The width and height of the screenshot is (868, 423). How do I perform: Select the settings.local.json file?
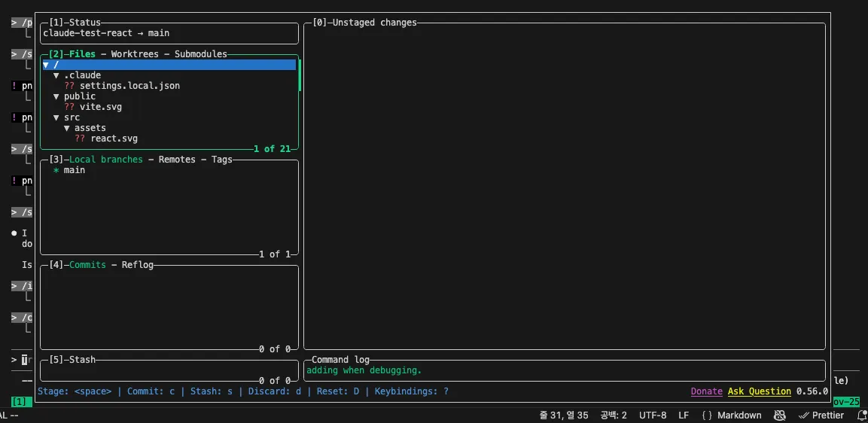click(129, 86)
